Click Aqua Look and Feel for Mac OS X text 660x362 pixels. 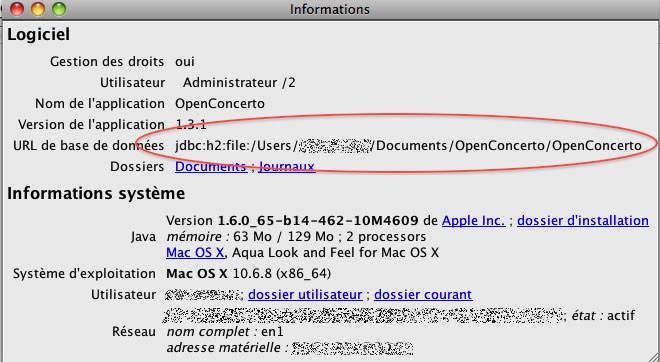click(335, 253)
